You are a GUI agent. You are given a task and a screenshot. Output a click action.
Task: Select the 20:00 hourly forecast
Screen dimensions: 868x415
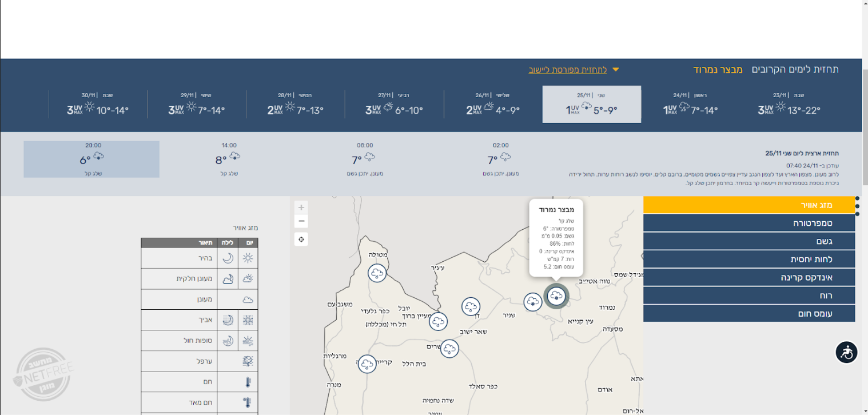[x=91, y=159]
